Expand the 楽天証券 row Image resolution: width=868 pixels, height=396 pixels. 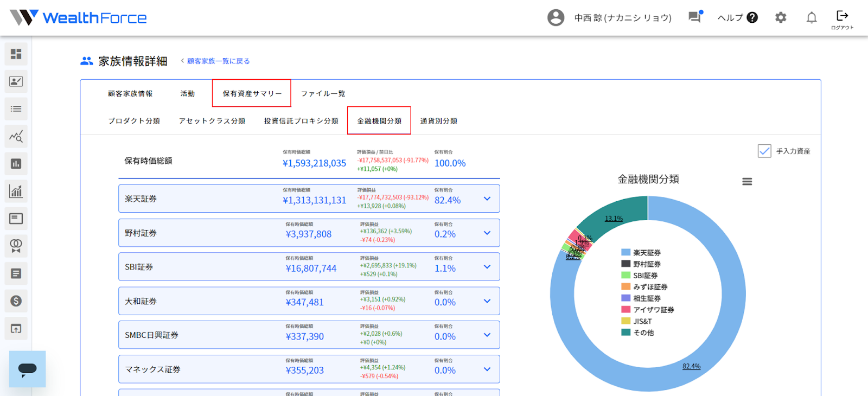click(487, 199)
